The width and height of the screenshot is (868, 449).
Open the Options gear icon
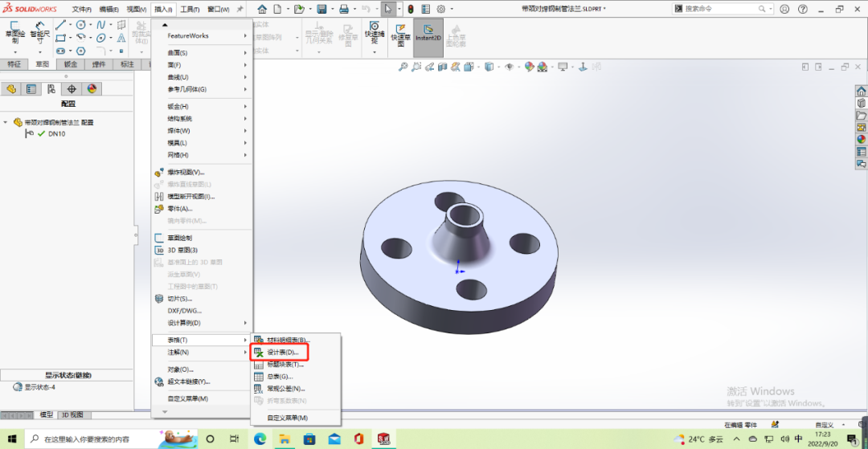(441, 9)
